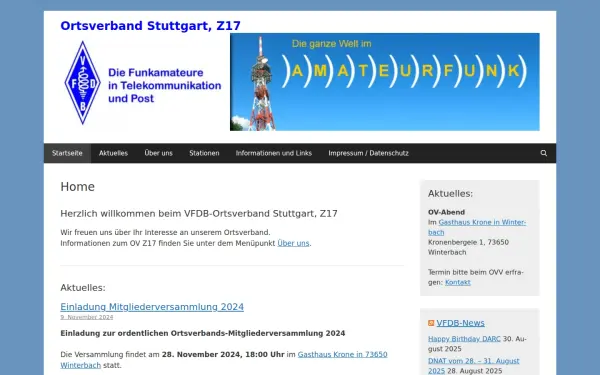Open Einladung Mitgliederversammlung 2024 post title
Image resolution: width=600 pixels, height=375 pixels.
152,307
